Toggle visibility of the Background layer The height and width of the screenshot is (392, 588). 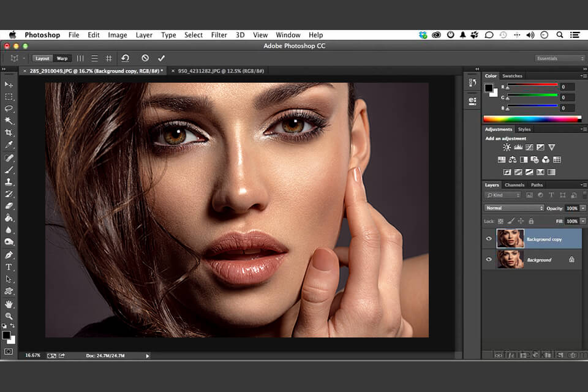(489, 260)
